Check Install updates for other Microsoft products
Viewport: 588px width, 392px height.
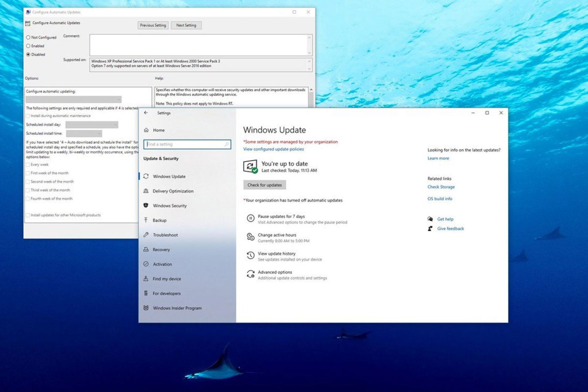coord(28,215)
